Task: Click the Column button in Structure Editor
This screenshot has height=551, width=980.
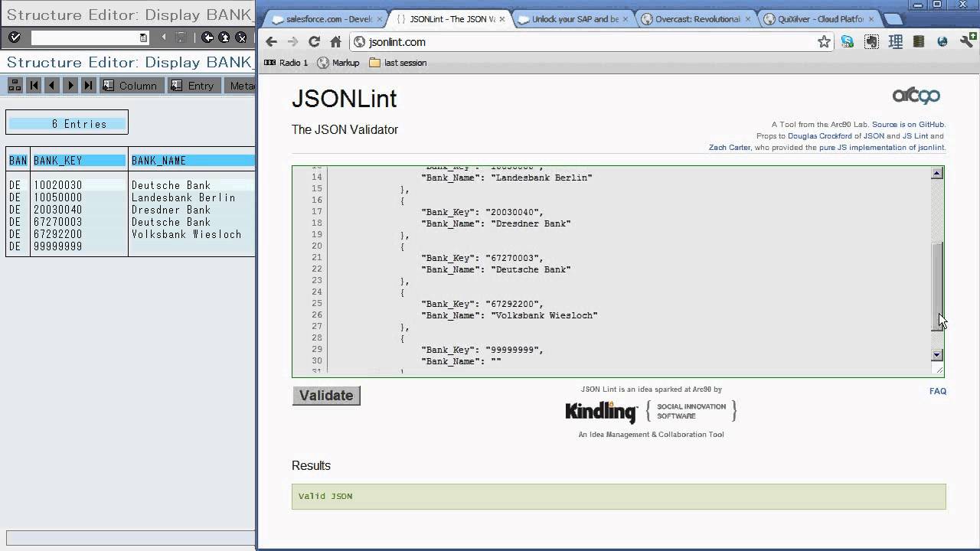Action: [131, 86]
